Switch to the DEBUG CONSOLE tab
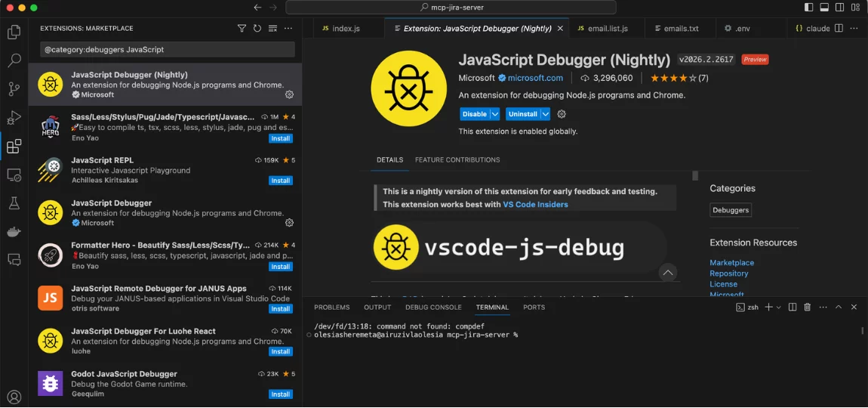Screen dimensions: 868x408 [433, 307]
